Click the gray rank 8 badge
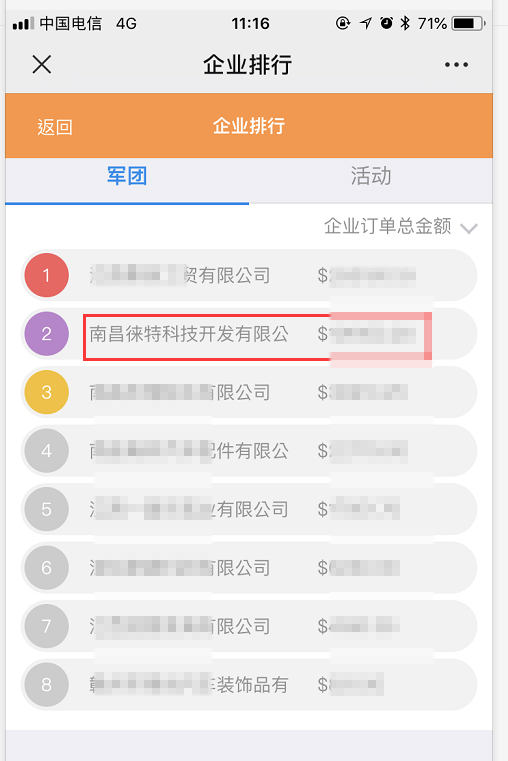Viewport: 508px width, 761px height. [47, 685]
